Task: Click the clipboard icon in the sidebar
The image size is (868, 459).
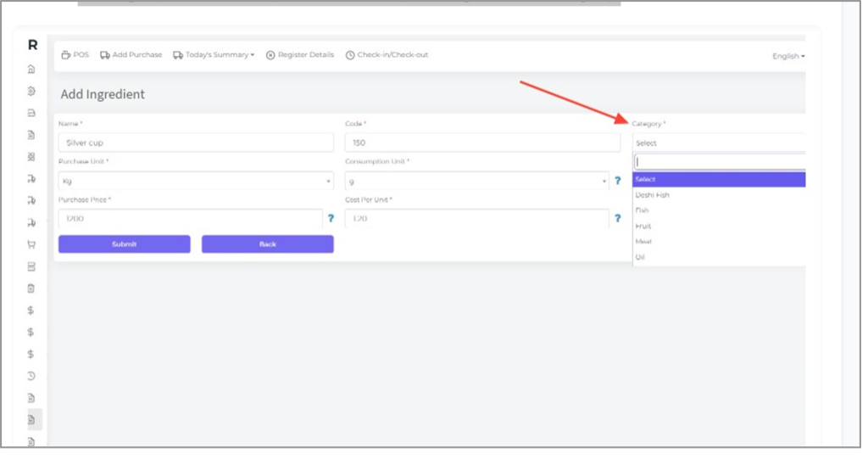Action: pos(31,288)
